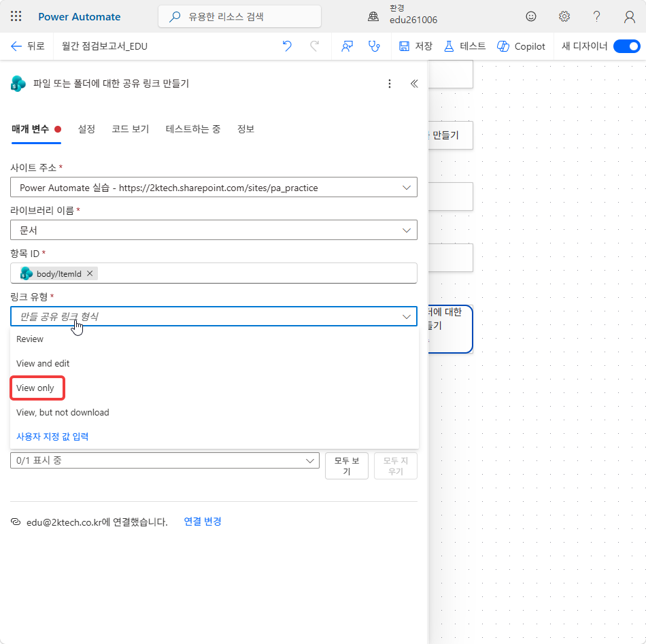Viewport: 646px width, 644px height.
Task: Open the app launcher grid icon
Action: click(16, 16)
